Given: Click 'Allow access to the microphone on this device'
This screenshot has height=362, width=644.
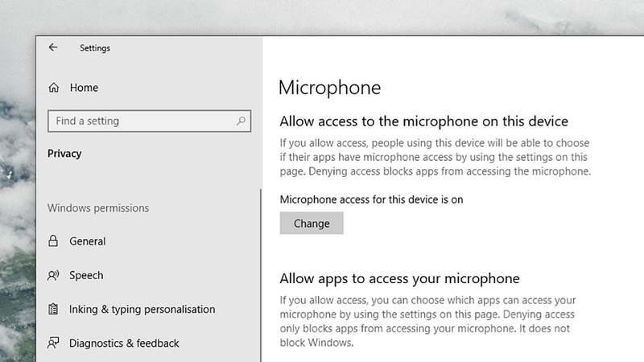Looking at the screenshot, I should click(424, 121).
